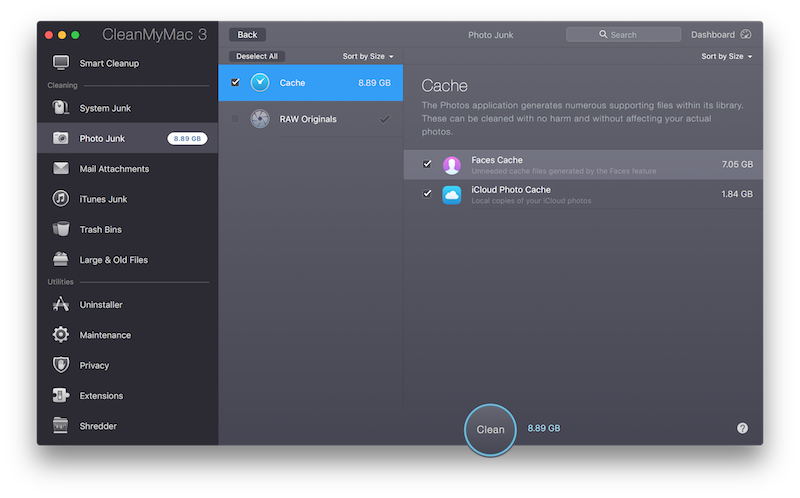Select Large & Old Files in sidebar
Viewport: 800px width, 498px height.
click(x=113, y=260)
